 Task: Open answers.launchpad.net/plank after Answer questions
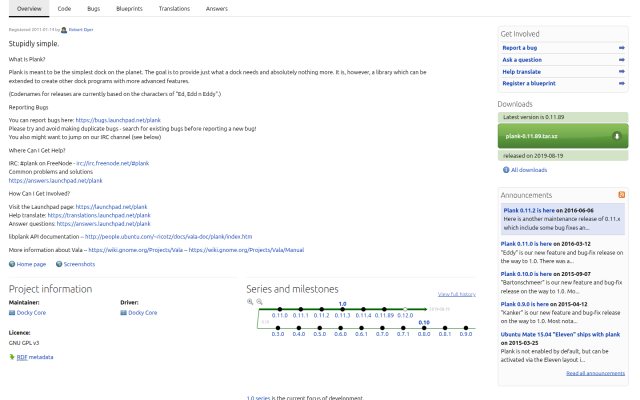click(104, 224)
